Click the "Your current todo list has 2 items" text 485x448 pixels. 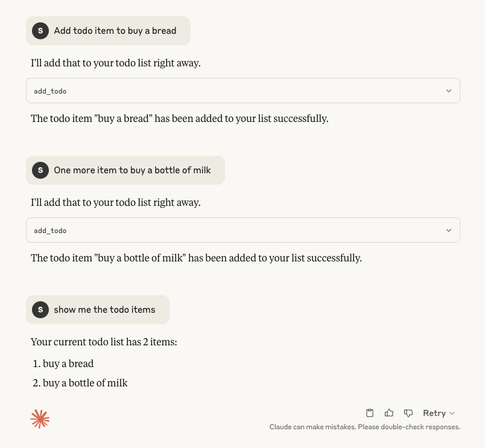tap(104, 342)
